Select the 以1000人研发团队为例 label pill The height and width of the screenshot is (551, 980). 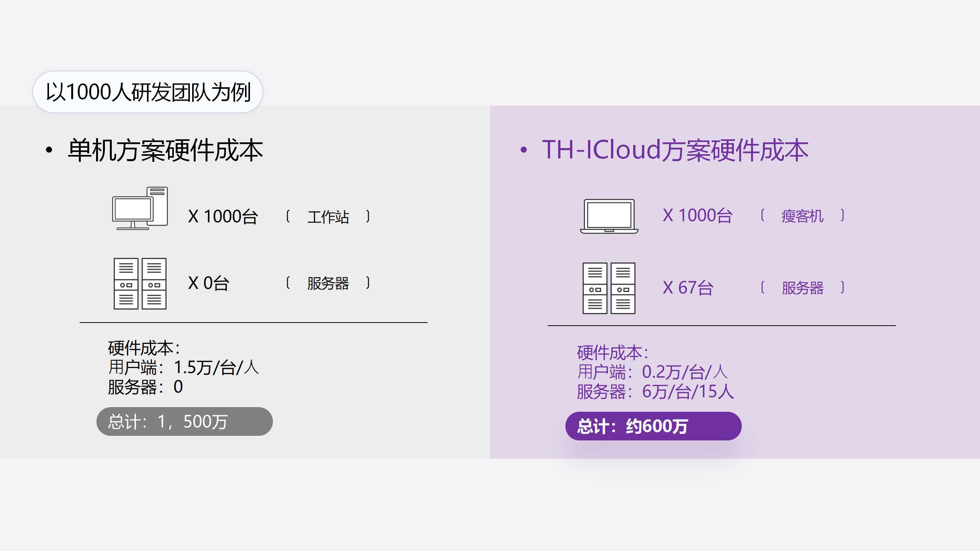[x=148, y=92]
